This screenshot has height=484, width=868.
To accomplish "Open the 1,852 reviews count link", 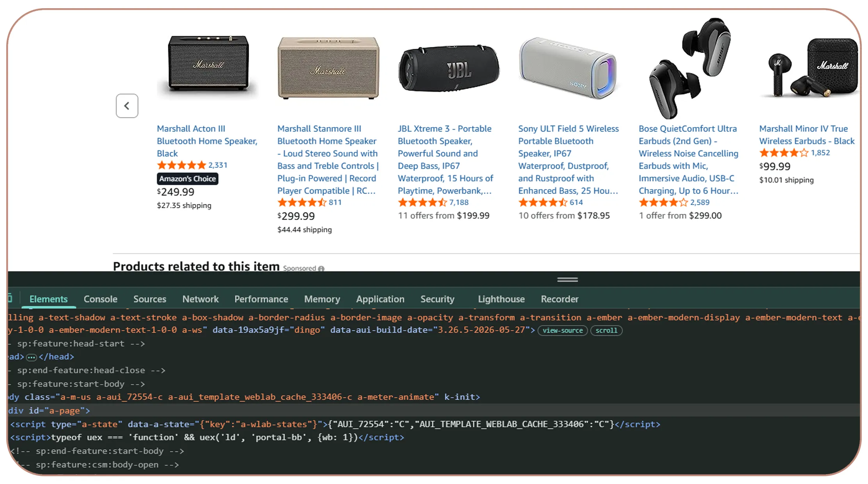I will (820, 153).
